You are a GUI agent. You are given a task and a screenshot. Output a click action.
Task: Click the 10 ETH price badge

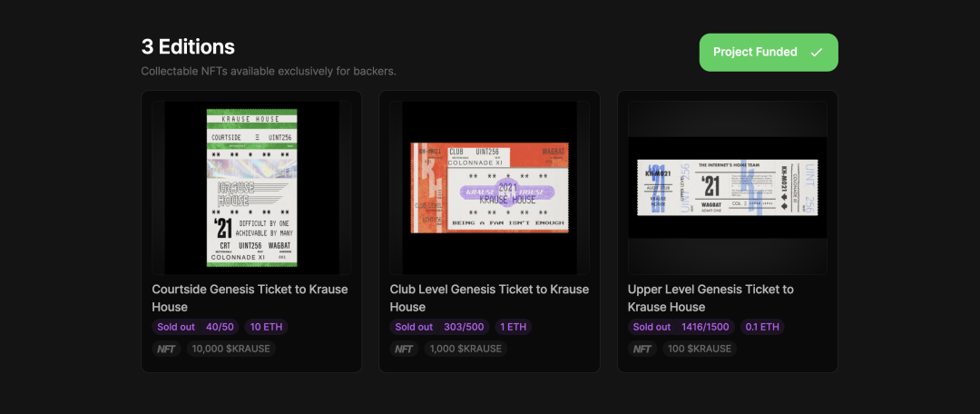click(266, 327)
